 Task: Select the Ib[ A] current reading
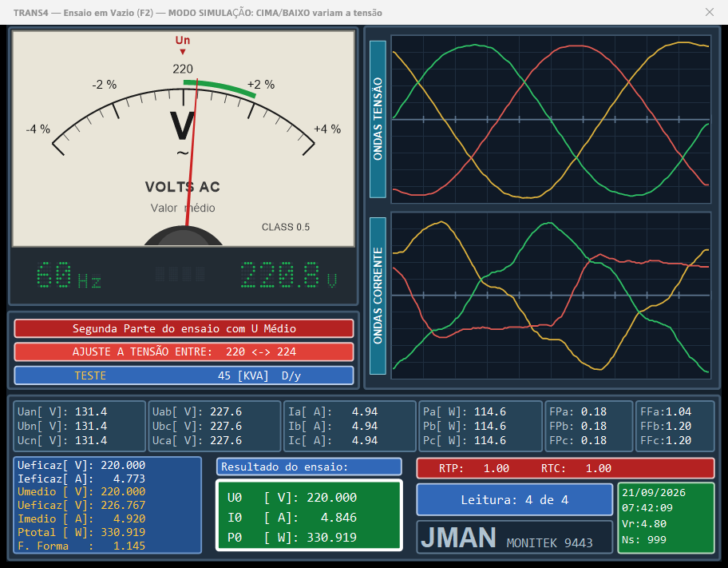pos(333,427)
